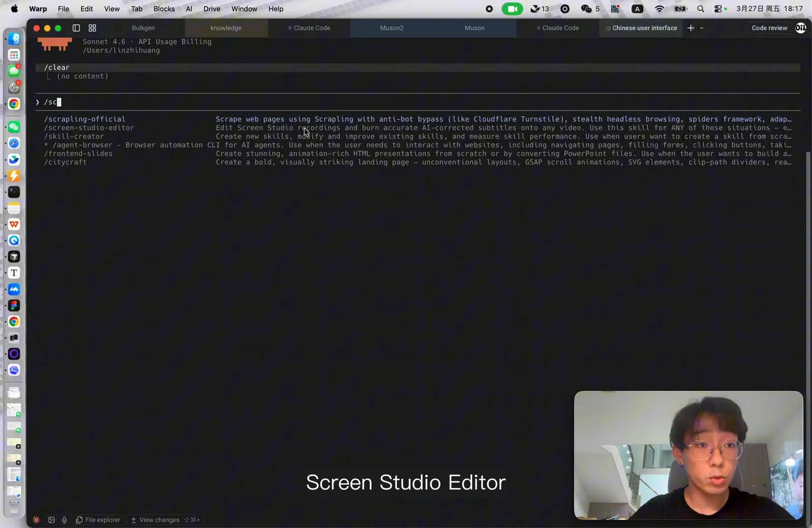The height and width of the screenshot is (528, 812).
Task: Open Safari from the Dock
Action: (14, 143)
